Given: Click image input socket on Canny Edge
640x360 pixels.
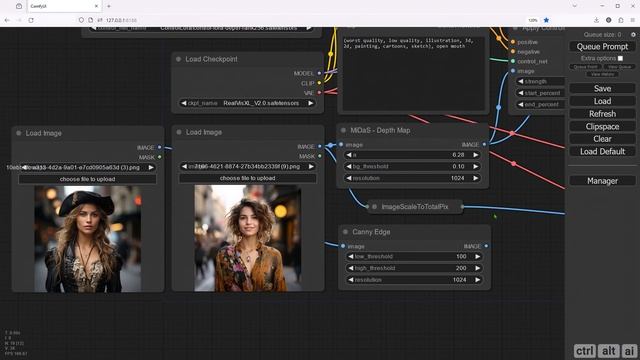Looking at the screenshot, I should [343, 246].
